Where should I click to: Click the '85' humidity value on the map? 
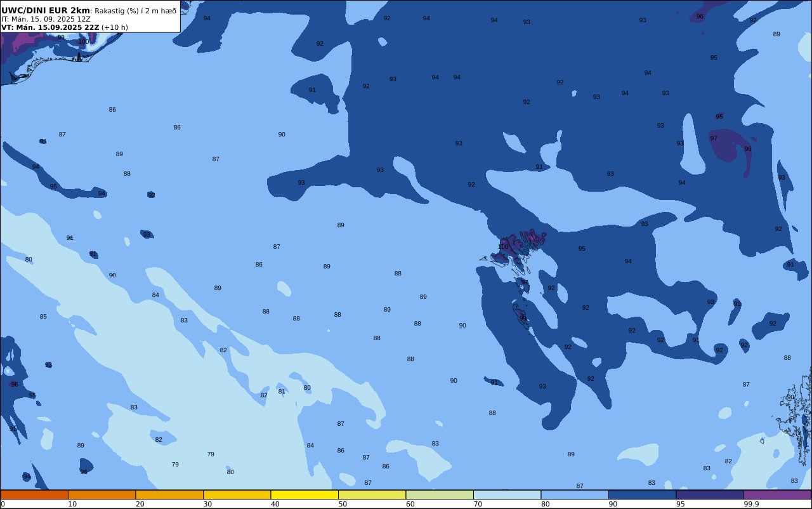click(43, 317)
